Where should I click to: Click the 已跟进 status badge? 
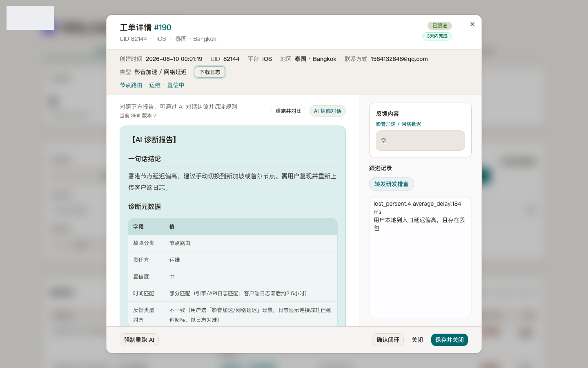(440, 26)
